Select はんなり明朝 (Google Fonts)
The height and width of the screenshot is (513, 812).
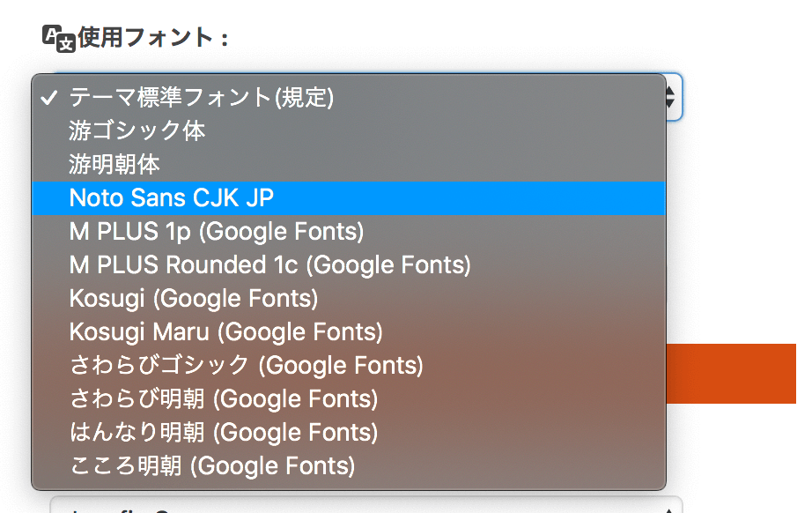pyautogui.click(x=349, y=433)
